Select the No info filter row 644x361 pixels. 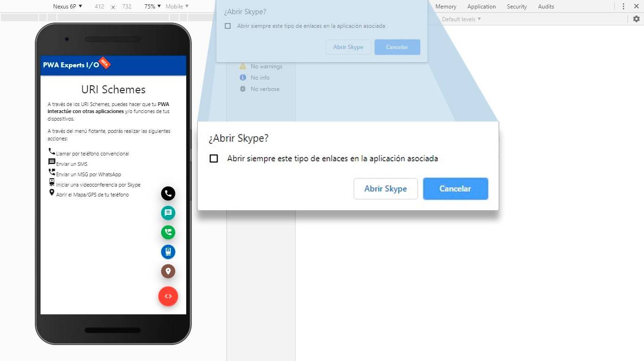[261, 78]
